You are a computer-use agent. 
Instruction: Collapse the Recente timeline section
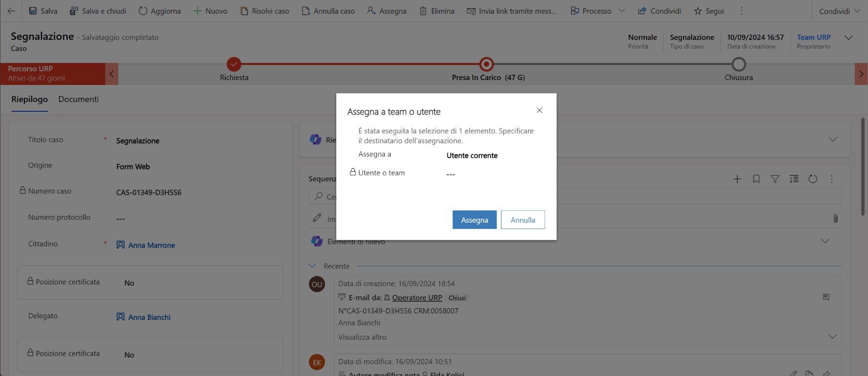pos(313,266)
